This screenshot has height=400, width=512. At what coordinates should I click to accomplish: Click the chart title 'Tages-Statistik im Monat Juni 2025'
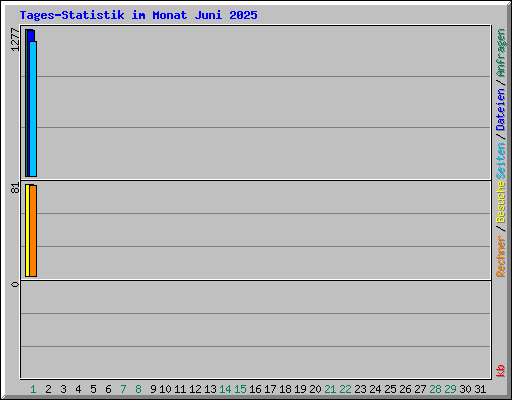tap(138, 15)
